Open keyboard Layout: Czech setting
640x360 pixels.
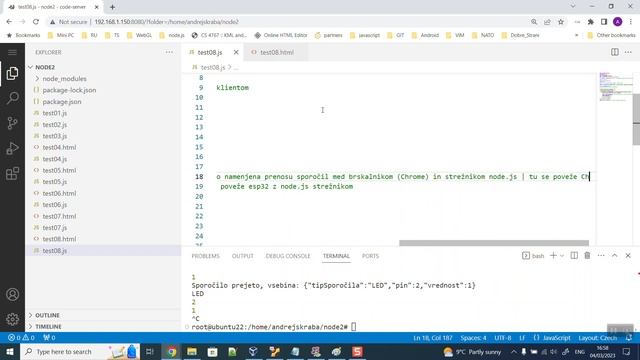point(598,338)
